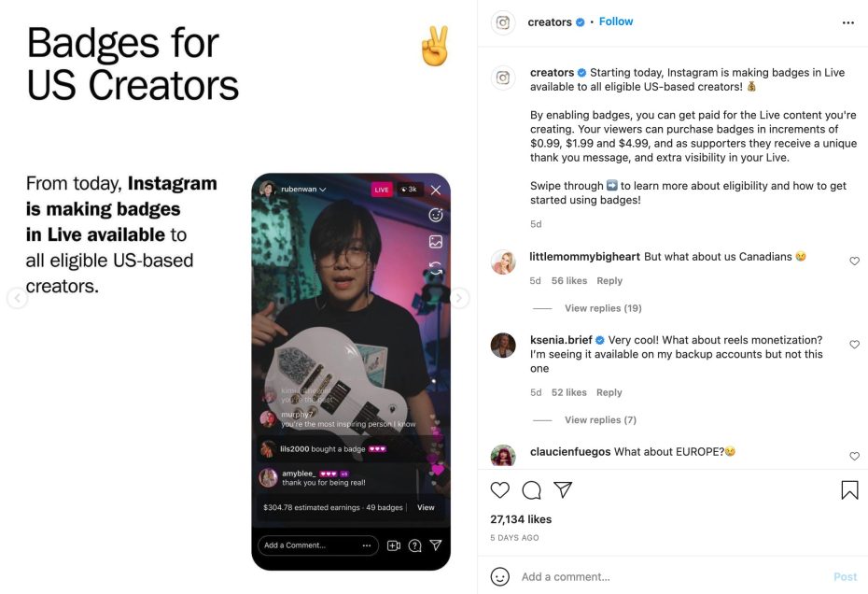Select the send arrow icon inside the Live screen
The width and height of the screenshot is (868, 594).
436,544
